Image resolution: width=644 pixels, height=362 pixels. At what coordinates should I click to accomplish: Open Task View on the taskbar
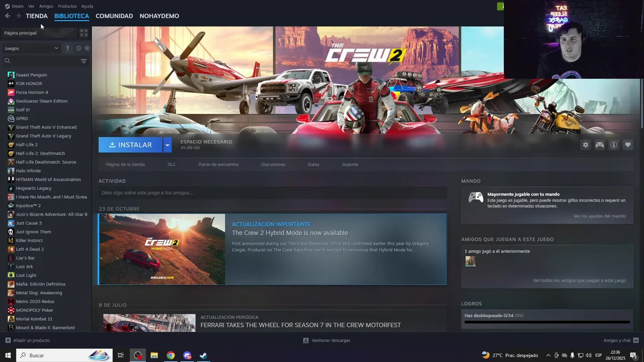[x=121, y=355]
